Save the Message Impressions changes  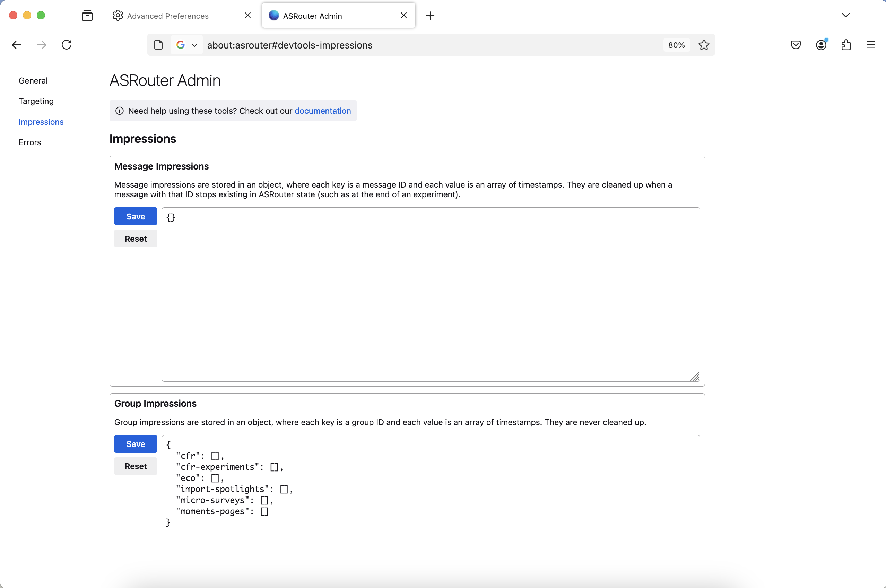click(135, 216)
